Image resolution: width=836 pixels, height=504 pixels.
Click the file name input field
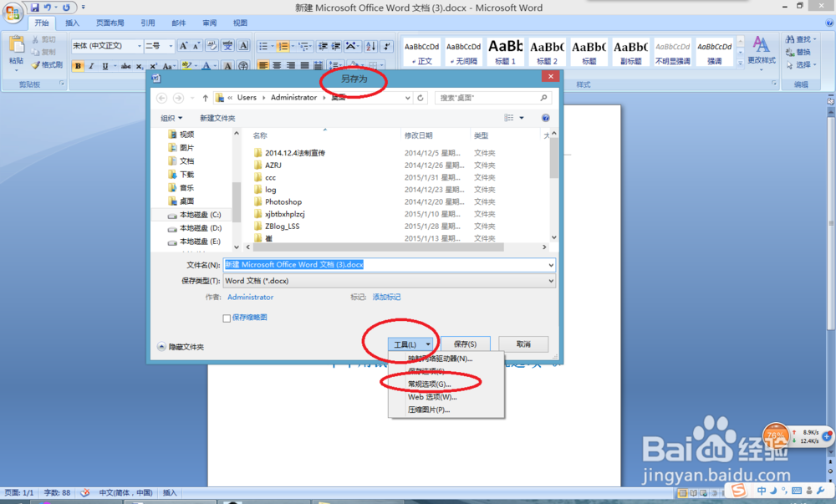tap(390, 265)
